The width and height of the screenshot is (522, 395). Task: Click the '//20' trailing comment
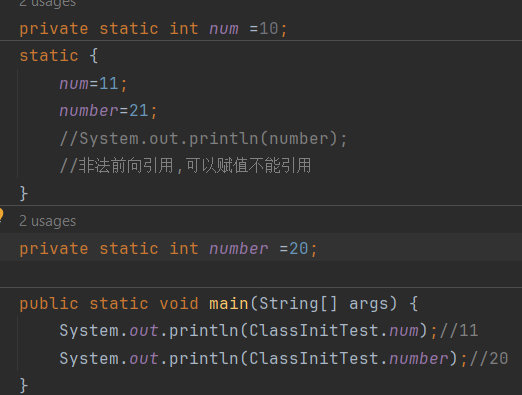pyautogui.click(x=489, y=359)
